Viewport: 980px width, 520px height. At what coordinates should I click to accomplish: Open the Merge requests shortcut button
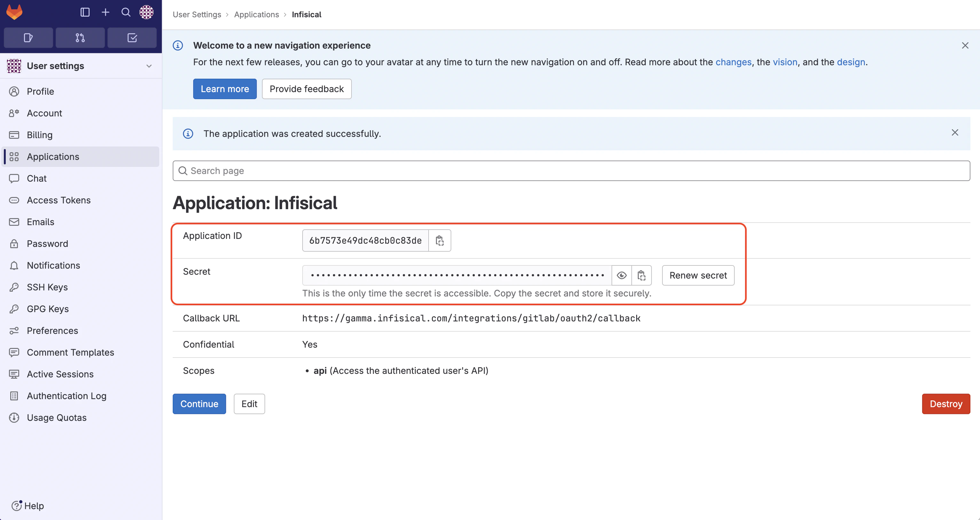coord(80,38)
